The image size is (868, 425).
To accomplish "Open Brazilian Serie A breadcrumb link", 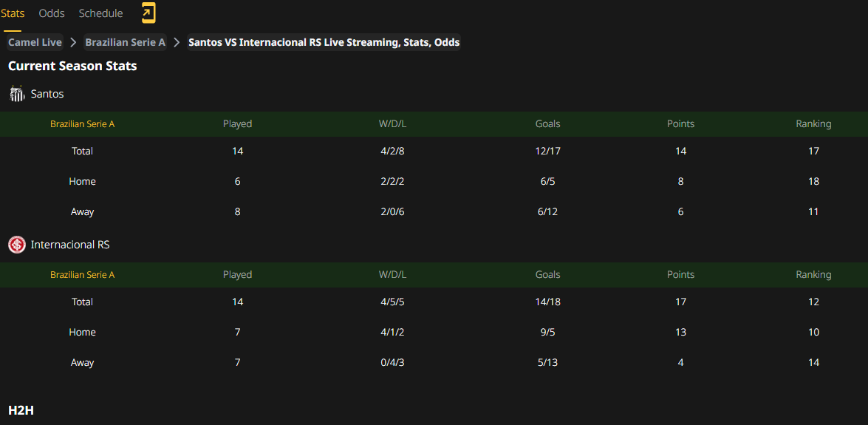I will pyautogui.click(x=125, y=42).
